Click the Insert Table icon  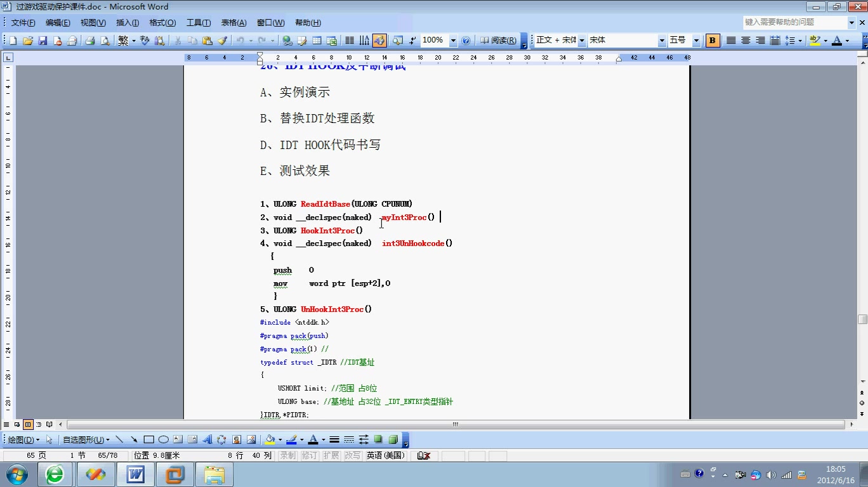pos(317,41)
